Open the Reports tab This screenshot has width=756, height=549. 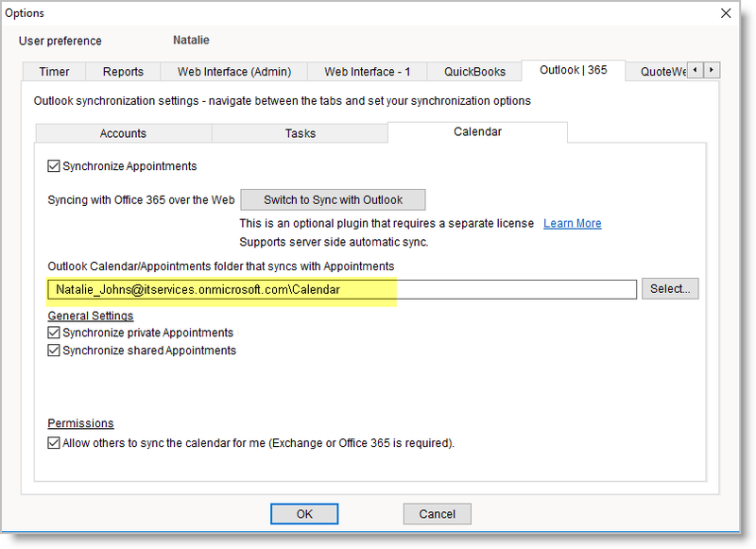(123, 71)
